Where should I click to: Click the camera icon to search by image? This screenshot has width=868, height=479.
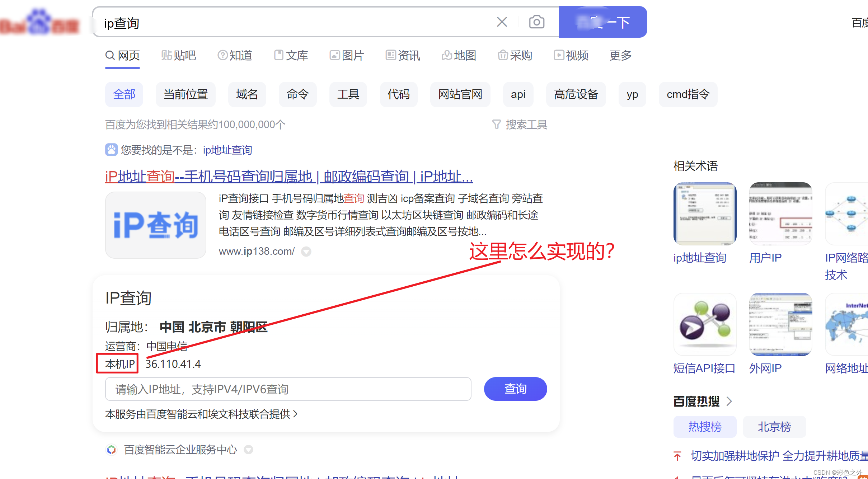pos(536,22)
